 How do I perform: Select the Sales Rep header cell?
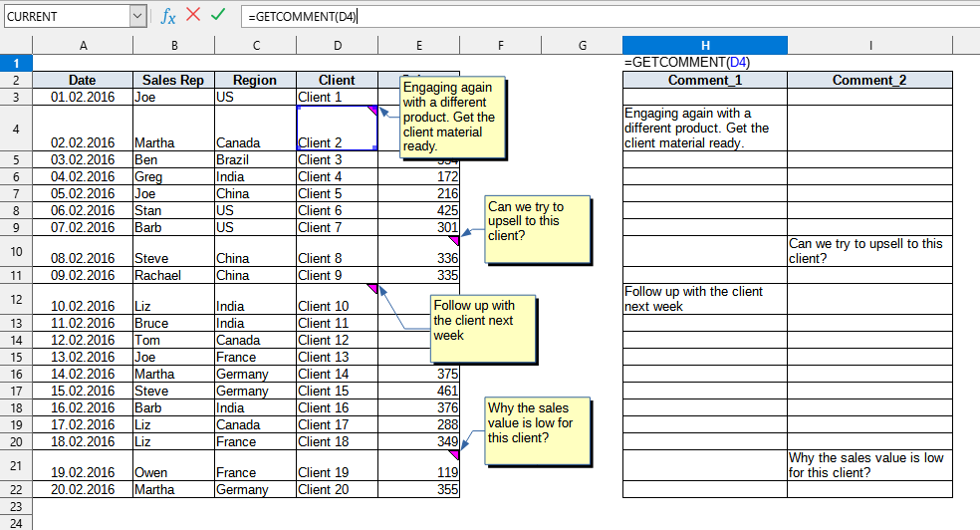coord(173,80)
